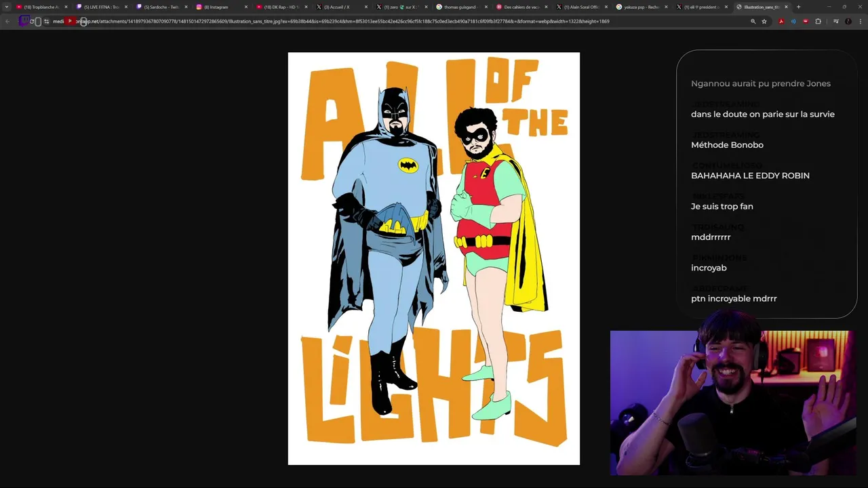Close the Instagram tab
Screen dimensions: 868x488
(245, 7)
